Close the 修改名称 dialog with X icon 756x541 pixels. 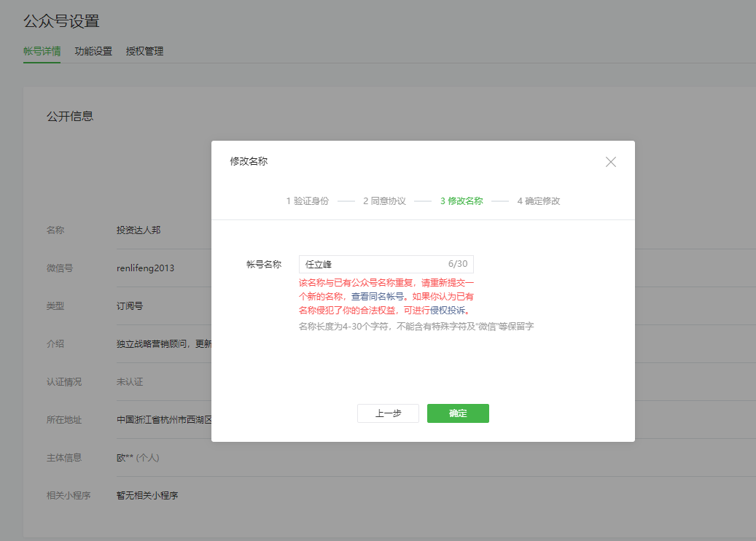(x=610, y=162)
